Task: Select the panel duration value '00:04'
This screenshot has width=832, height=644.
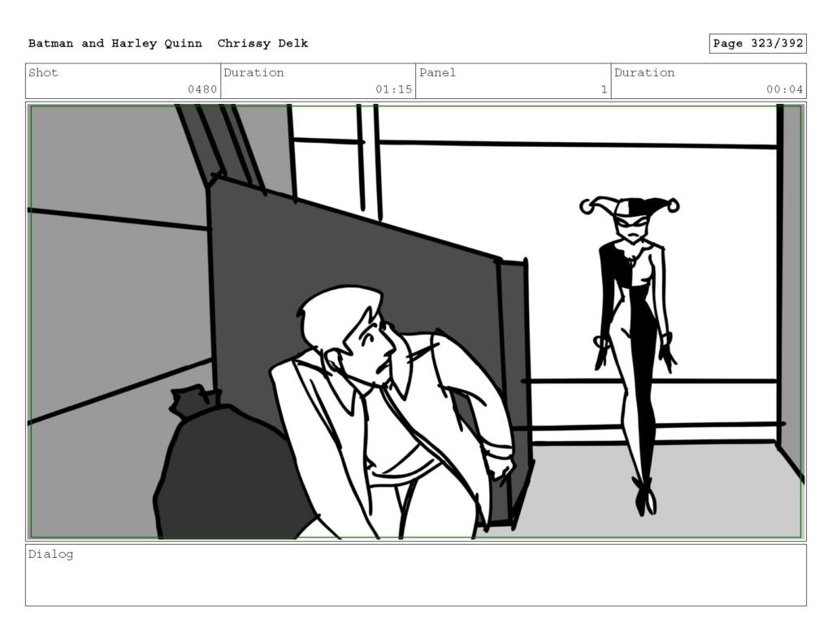Action: 784,89
